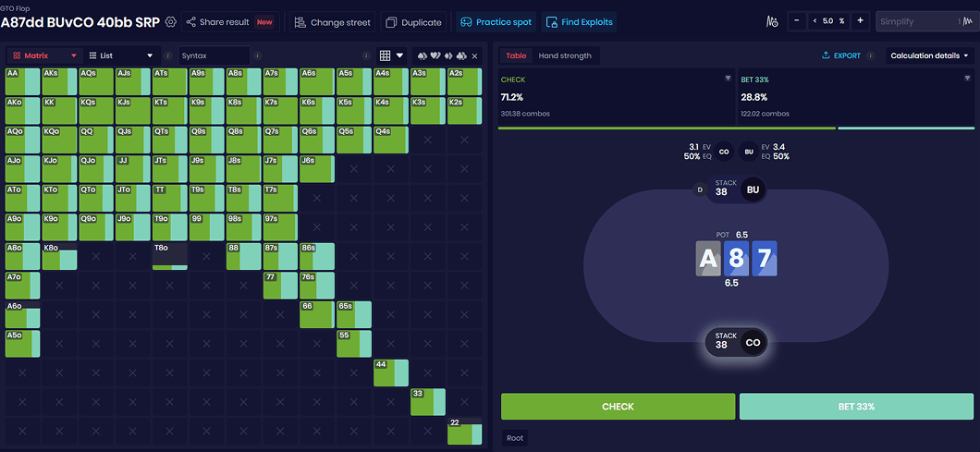Open spot settings gear next to title
The image size is (980, 452).
[x=170, y=21]
